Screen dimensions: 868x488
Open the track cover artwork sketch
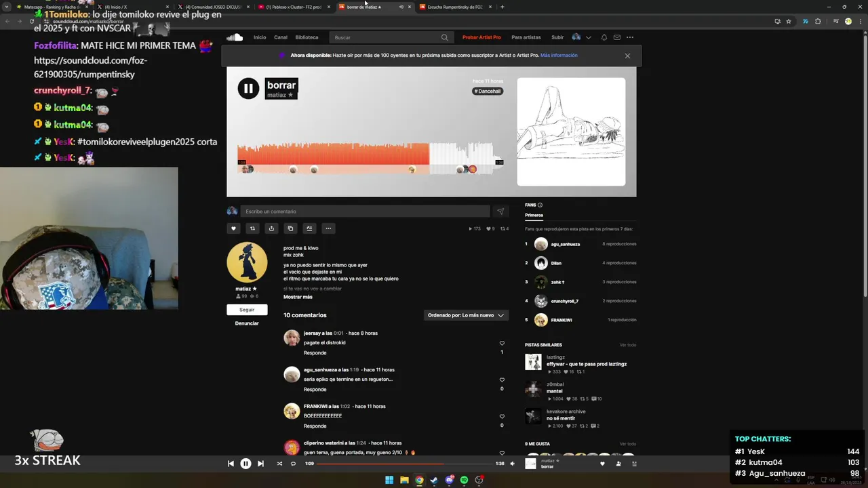click(x=571, y=131)
